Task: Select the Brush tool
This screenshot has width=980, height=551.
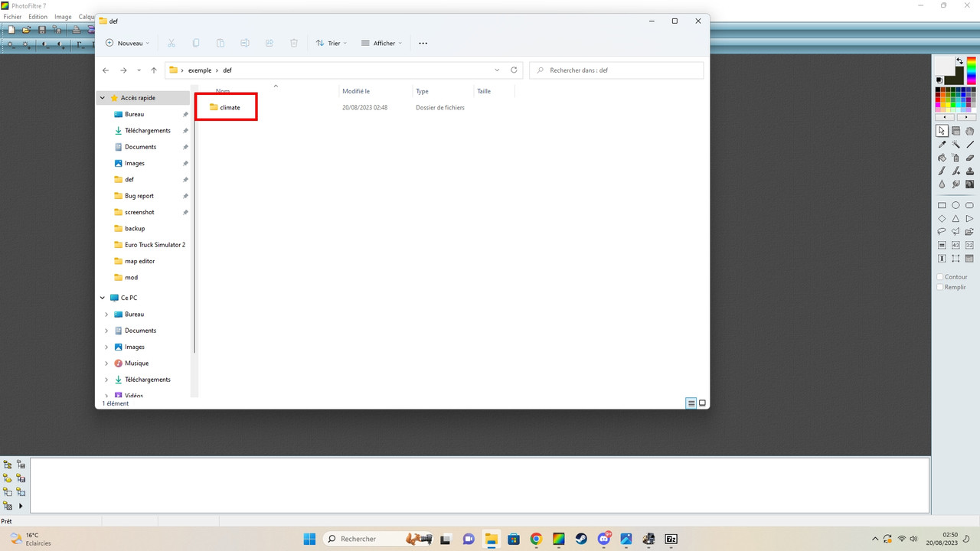Action: tap(942, 171)
